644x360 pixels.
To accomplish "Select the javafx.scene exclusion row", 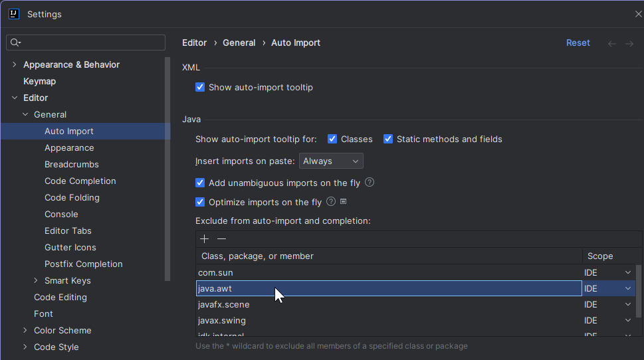I will (389, 305).
